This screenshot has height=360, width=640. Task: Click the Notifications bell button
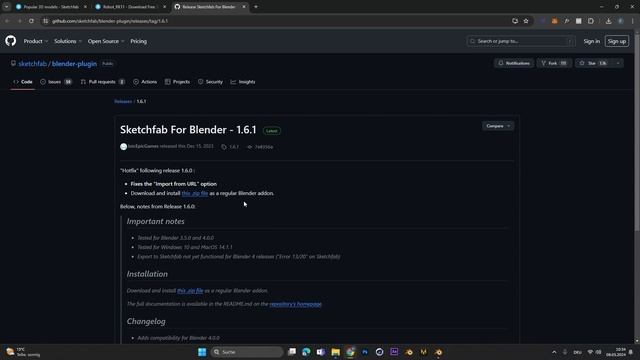(x=514, y=63)
